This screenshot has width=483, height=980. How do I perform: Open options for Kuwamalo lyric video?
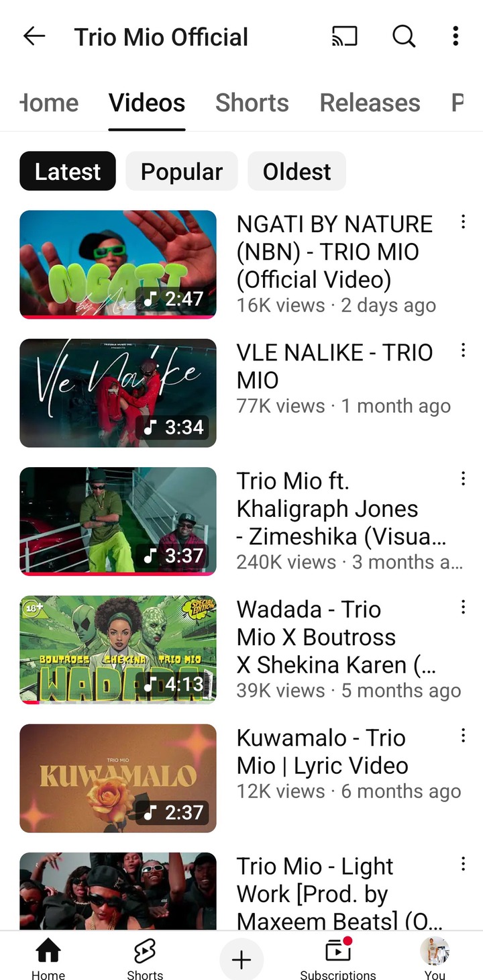pyautogui.click(x=463, y=736)
